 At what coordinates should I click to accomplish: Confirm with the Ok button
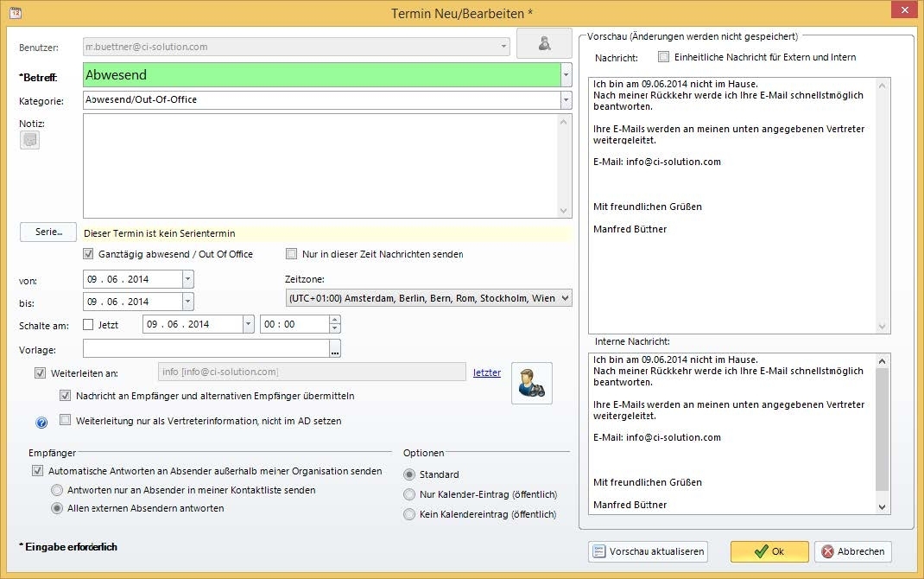click(x=769, y=551)
